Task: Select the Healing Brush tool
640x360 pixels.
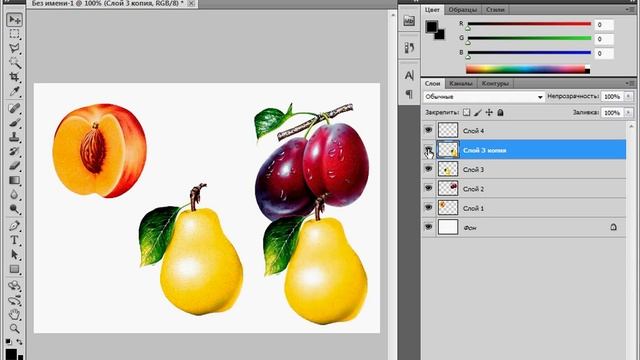Action: [14, 108]
